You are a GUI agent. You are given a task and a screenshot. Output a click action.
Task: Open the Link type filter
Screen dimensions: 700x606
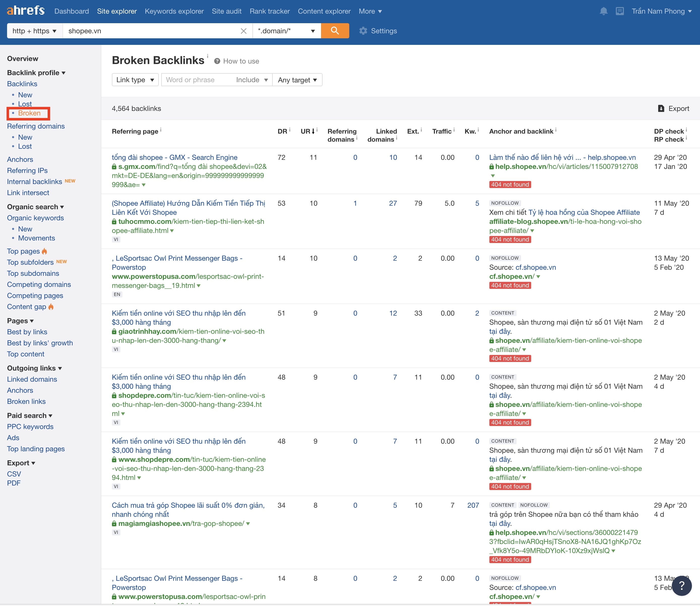click(x=135, y=80)
